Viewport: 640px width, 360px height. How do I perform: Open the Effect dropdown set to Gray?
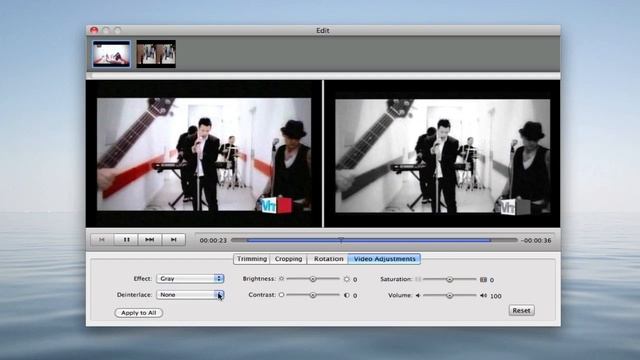pos(190,278)
